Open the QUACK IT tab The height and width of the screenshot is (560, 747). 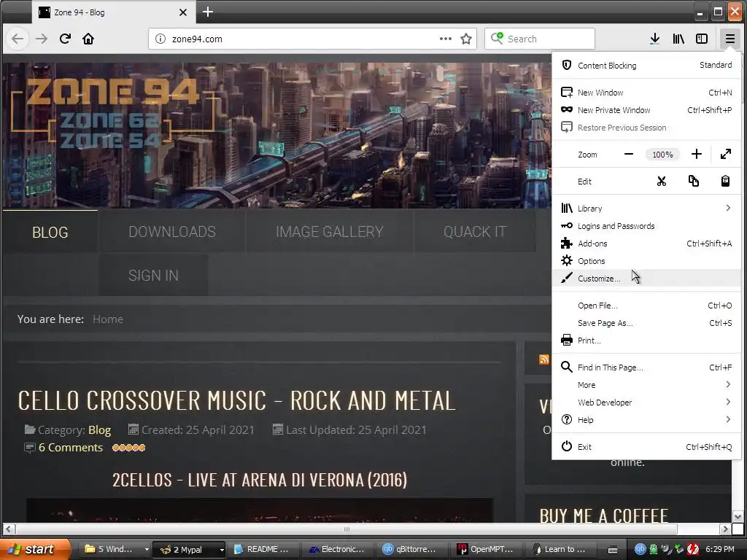[475, 231]
